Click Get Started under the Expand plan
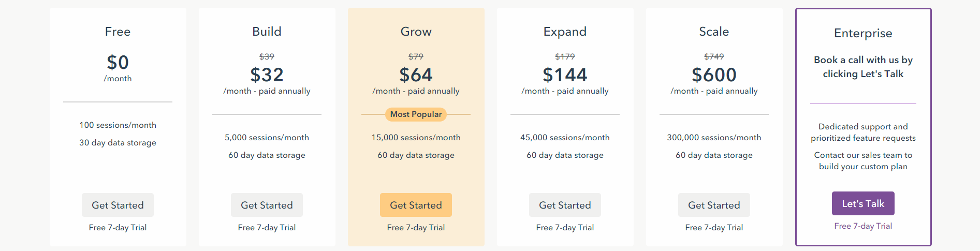980x251 pixels. click(565, 205)
